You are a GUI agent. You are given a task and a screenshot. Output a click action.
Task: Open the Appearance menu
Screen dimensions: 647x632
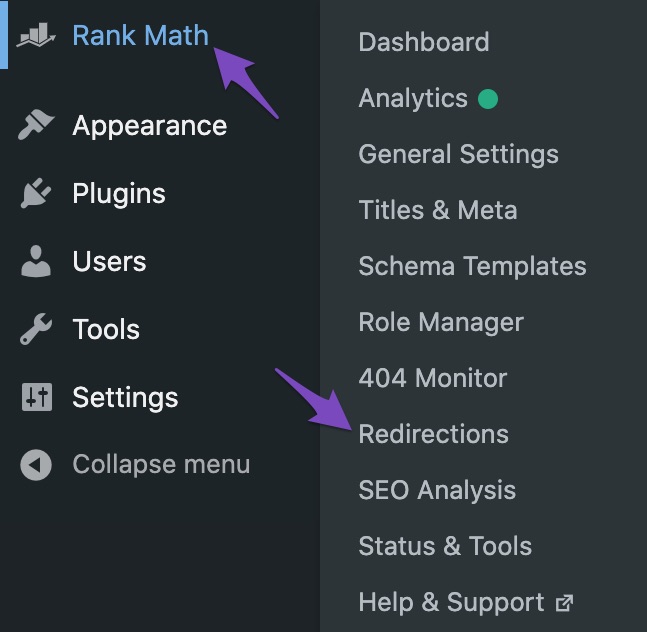[x=149, y=126]
